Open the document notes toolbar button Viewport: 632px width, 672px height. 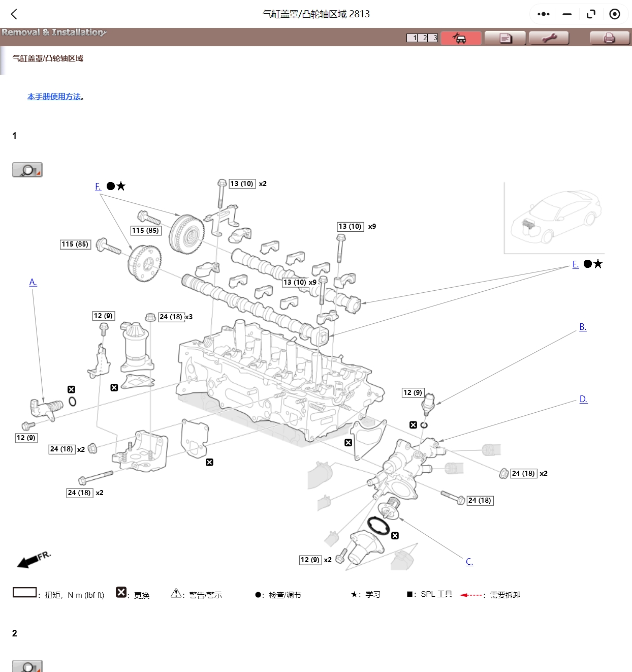pyautogui.click(x=505, y=38)
